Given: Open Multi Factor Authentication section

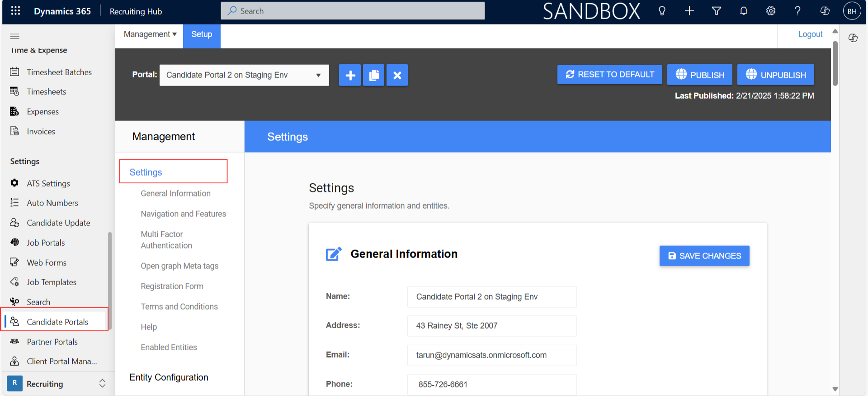Looking at the screenshot, I should 166,240.
